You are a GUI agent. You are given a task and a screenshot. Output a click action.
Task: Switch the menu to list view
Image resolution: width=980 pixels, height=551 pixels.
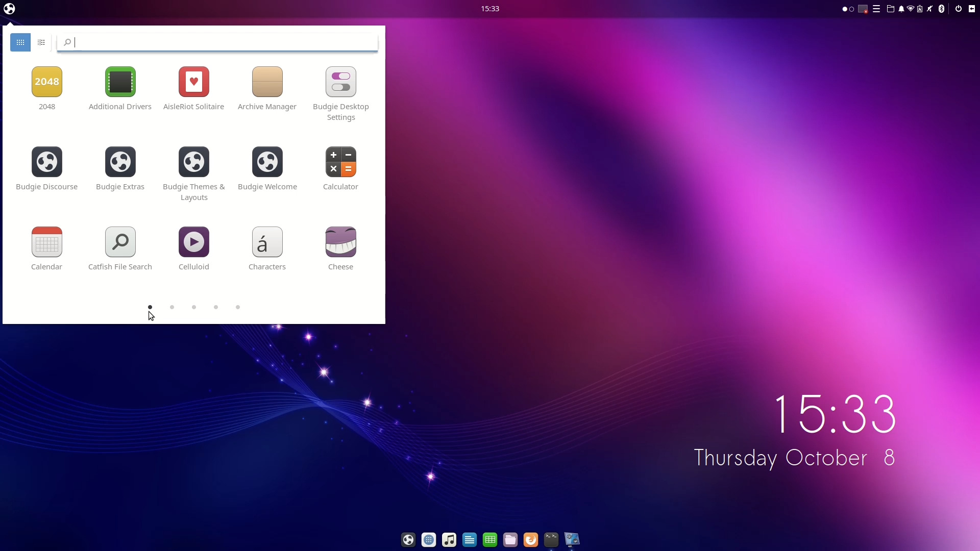click(41, 42)
